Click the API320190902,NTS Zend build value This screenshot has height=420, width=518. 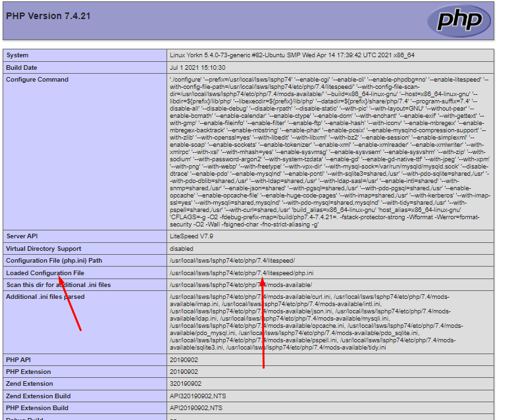click(x=197, y=396)
